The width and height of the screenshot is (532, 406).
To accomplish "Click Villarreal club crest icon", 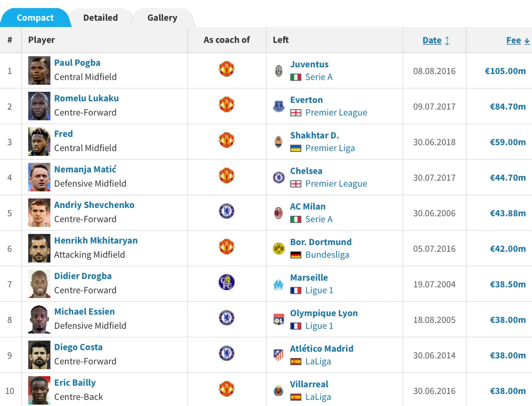I will [279, 391].
